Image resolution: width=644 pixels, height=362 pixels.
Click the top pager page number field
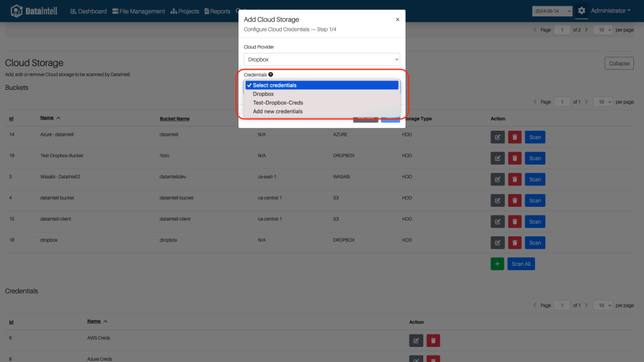562,30
